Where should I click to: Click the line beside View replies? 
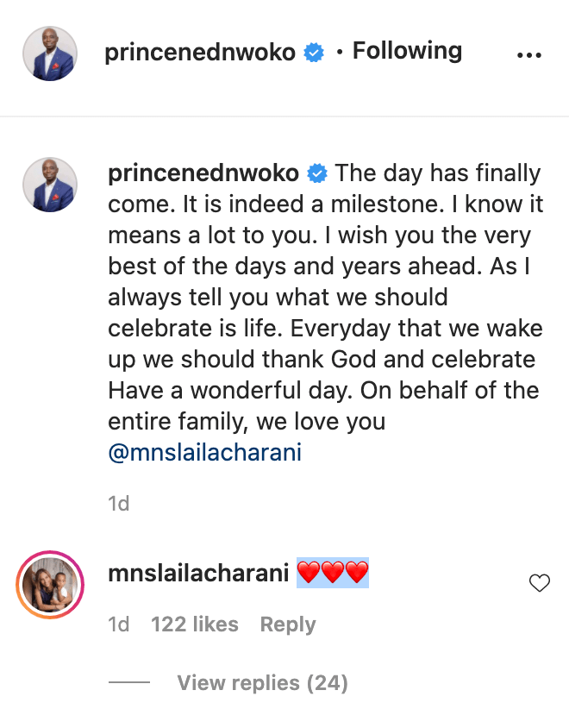tap(129, 683)
